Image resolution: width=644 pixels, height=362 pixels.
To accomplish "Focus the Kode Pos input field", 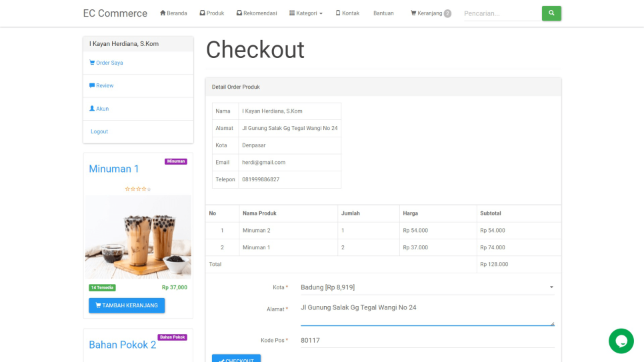I will pos(427,340).
